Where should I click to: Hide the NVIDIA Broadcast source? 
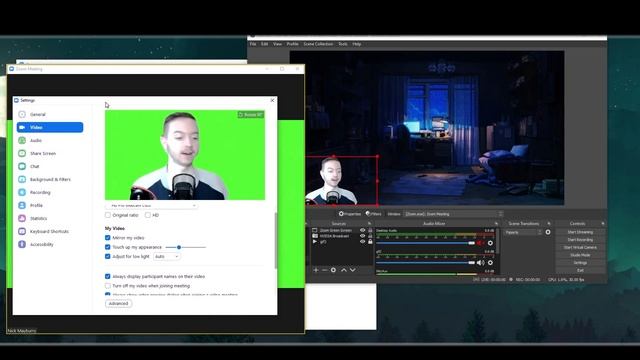click(362, 236)
